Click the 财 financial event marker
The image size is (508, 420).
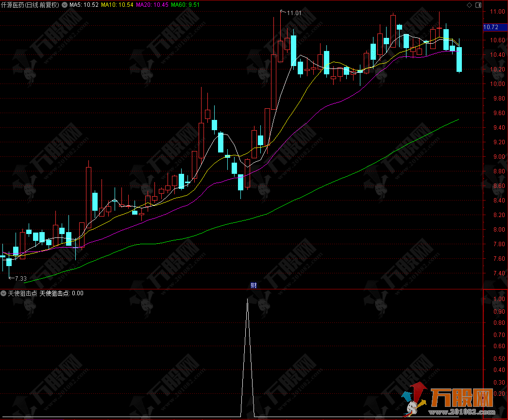pyautogui.click(x=254, y=286)
